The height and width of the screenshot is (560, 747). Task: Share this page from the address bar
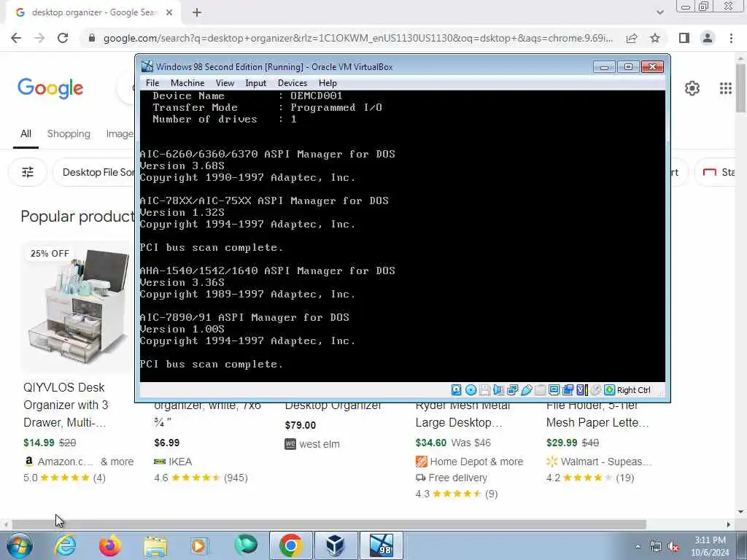coord(632,38)
